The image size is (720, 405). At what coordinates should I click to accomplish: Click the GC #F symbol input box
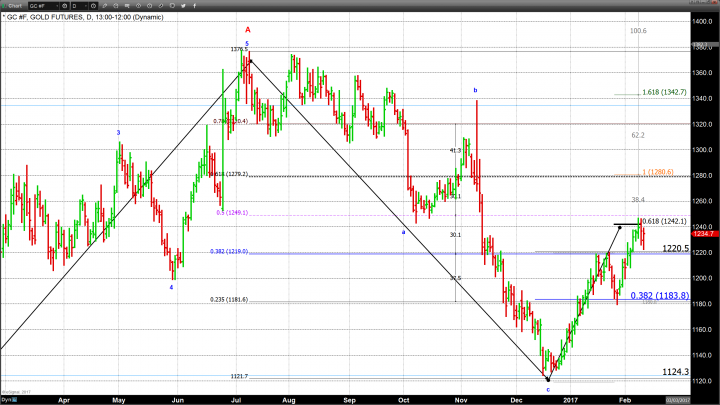43,5
